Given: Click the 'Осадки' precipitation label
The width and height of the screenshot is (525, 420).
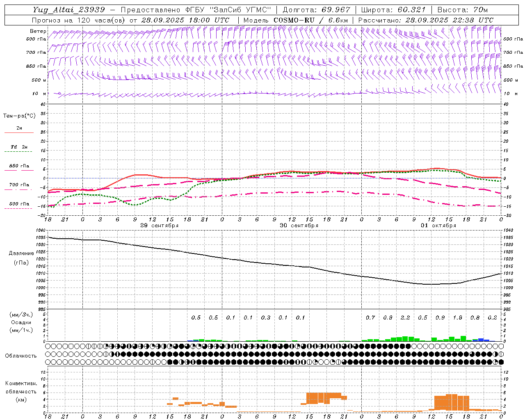Looking at the screenshot, I should tap(21, 322).
